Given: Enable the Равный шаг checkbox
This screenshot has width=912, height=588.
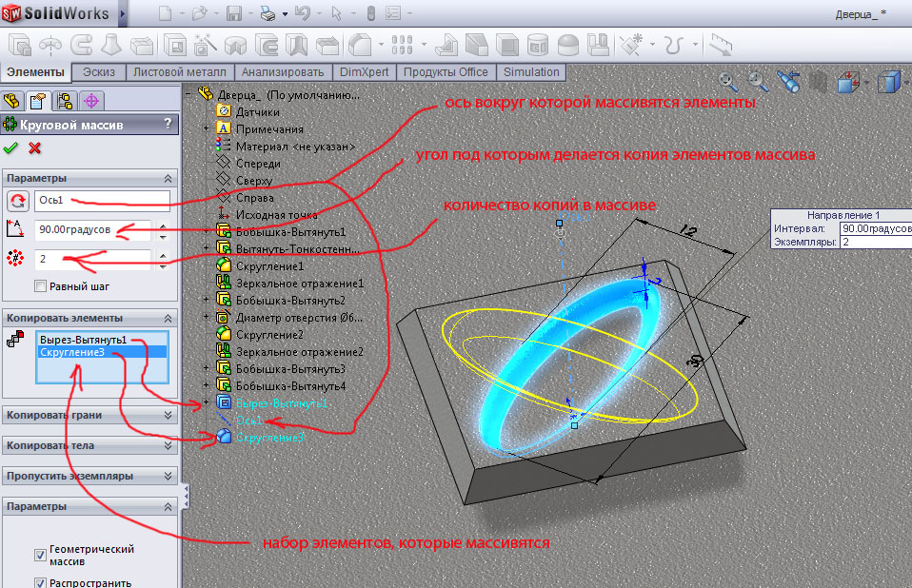Looking at the screenshot, I should click(x=40, y=285).
